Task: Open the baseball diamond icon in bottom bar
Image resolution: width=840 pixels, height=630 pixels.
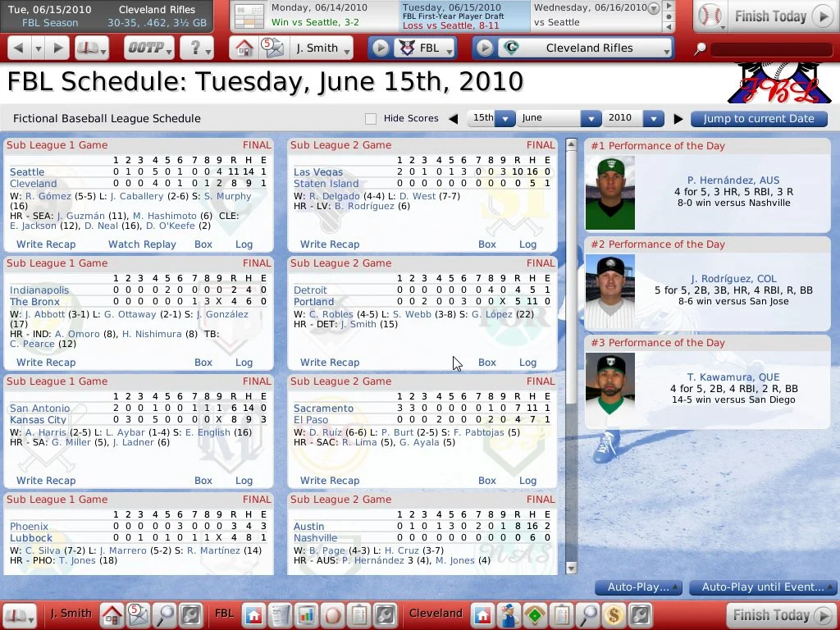Action: 535,614
